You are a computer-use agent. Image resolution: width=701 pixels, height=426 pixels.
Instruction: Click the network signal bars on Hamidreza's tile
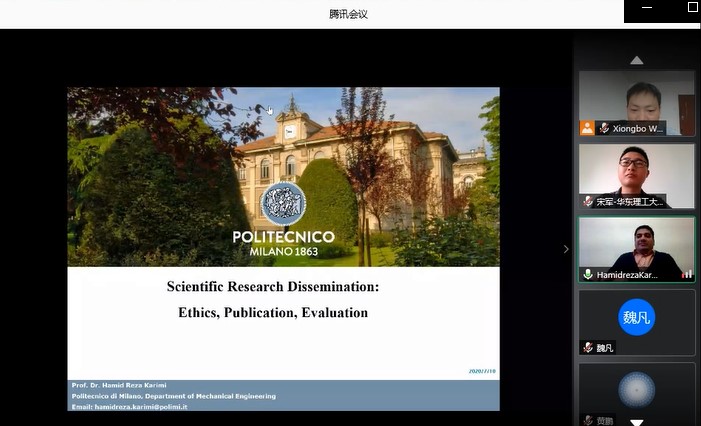[687, 274]
